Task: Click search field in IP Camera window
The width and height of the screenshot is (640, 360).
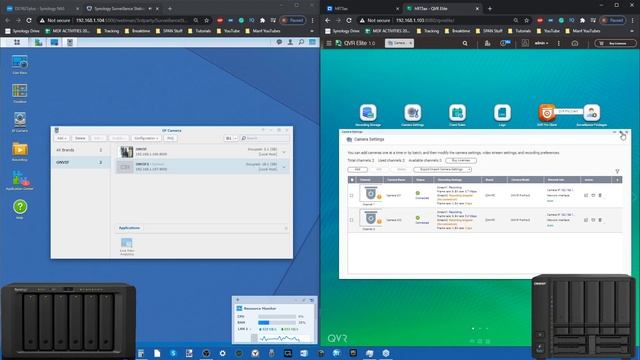Action: tap(264, 138)
